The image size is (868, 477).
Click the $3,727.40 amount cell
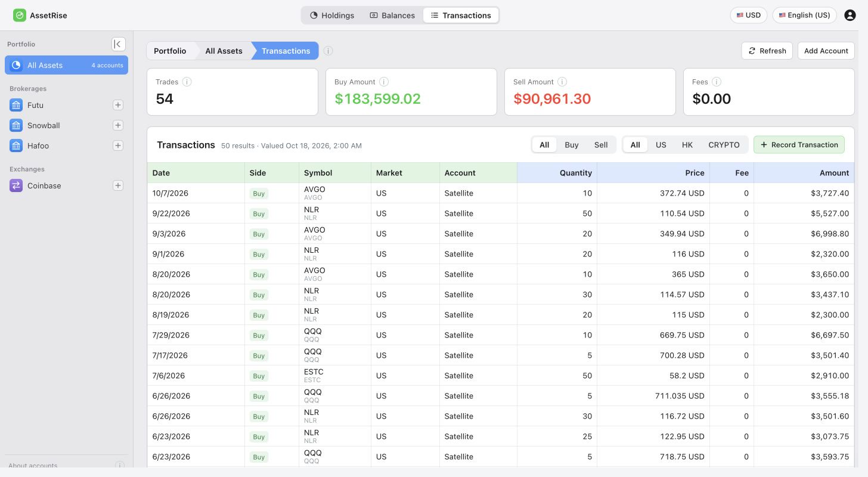coord(804,193)
